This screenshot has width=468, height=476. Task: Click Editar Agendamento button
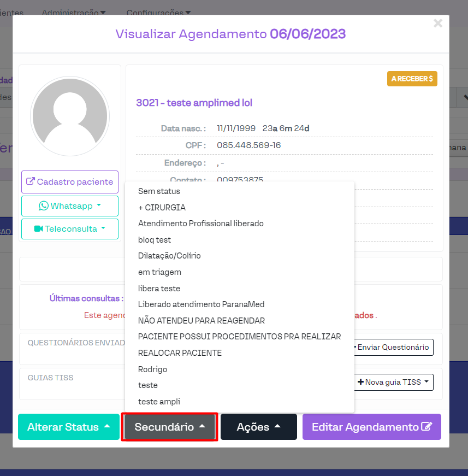pyautogui.click(x=371, y=427)
